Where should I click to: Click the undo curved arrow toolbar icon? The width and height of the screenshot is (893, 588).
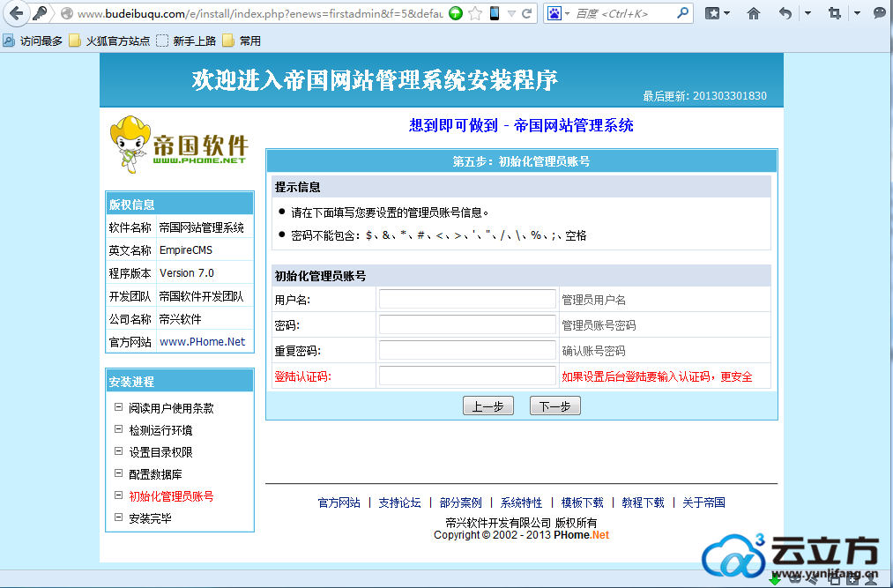pyautogui.click(x=785, y=14)
